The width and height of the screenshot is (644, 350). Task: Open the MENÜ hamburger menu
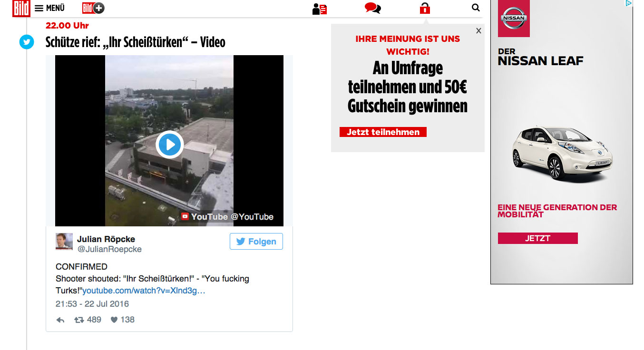tap(50, 8)
